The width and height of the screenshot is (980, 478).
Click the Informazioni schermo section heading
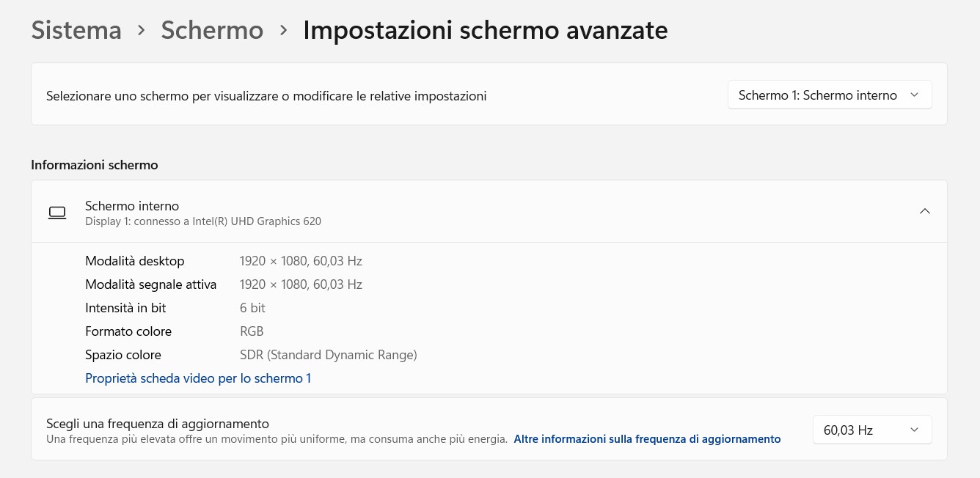[95, 165]
